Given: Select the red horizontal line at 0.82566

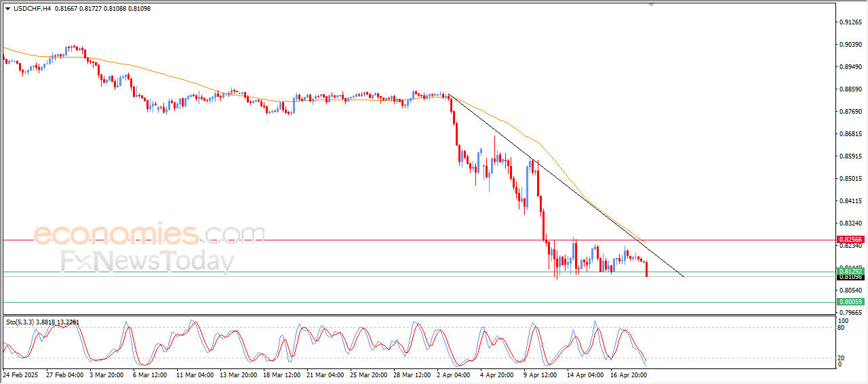Looking at the screenshot, I should coord(418,240).
